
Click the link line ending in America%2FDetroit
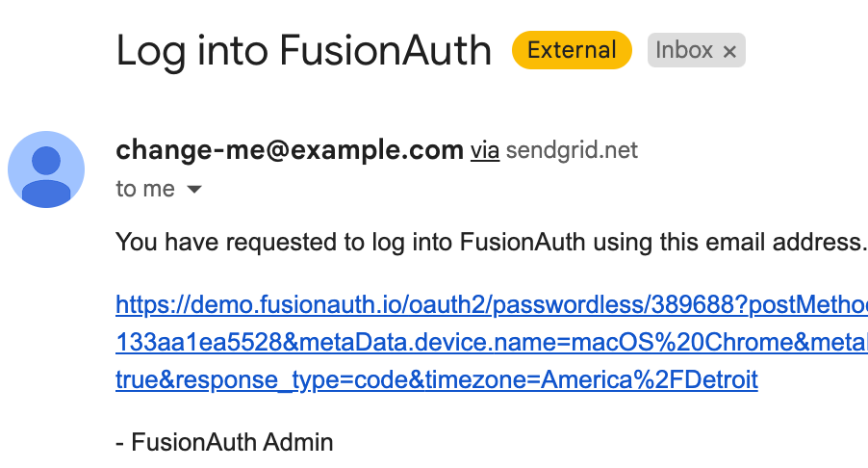[x=437, y=380]
